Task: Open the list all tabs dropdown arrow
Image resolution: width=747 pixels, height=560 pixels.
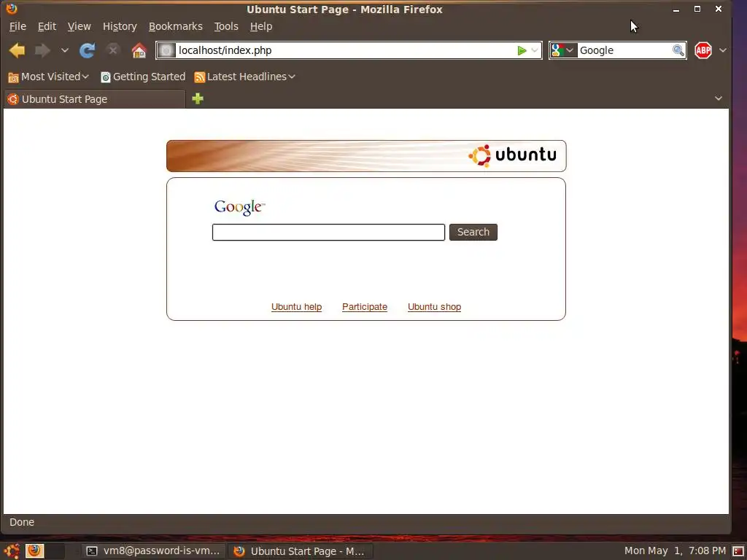Action: click(719, 98)
